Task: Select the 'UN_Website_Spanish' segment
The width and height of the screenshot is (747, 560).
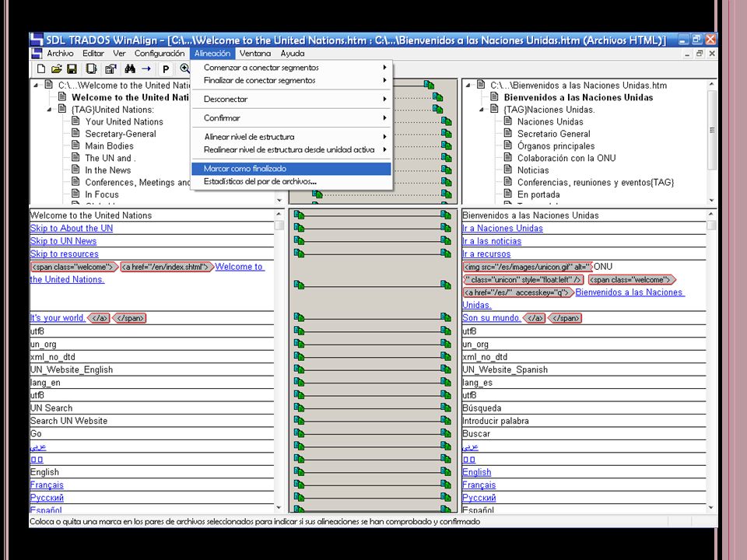Action: [584, 369]
